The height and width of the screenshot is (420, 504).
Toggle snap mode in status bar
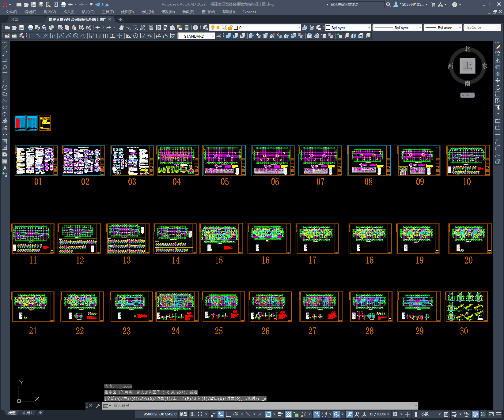point(200,414)
